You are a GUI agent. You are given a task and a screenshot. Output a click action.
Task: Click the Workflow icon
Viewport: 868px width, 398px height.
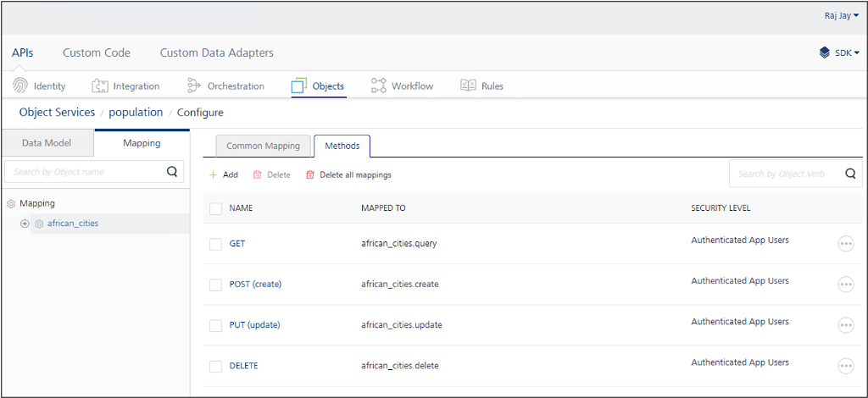point(379,86)
